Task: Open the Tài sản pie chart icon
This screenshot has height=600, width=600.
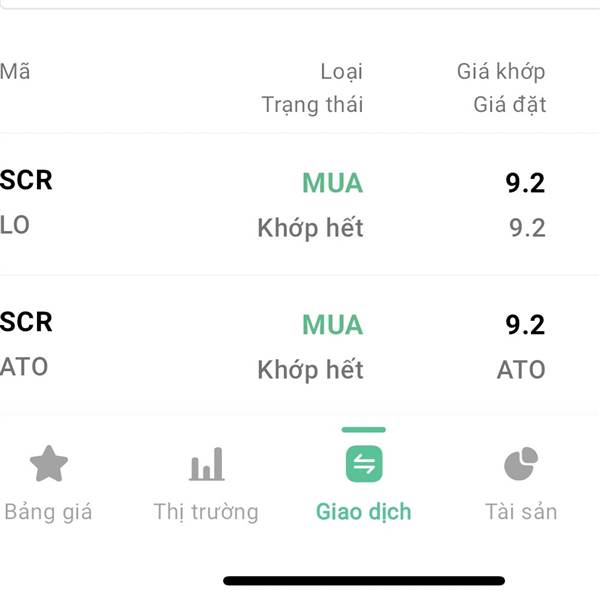Action: pyautogui.click(x=521, y=463)
